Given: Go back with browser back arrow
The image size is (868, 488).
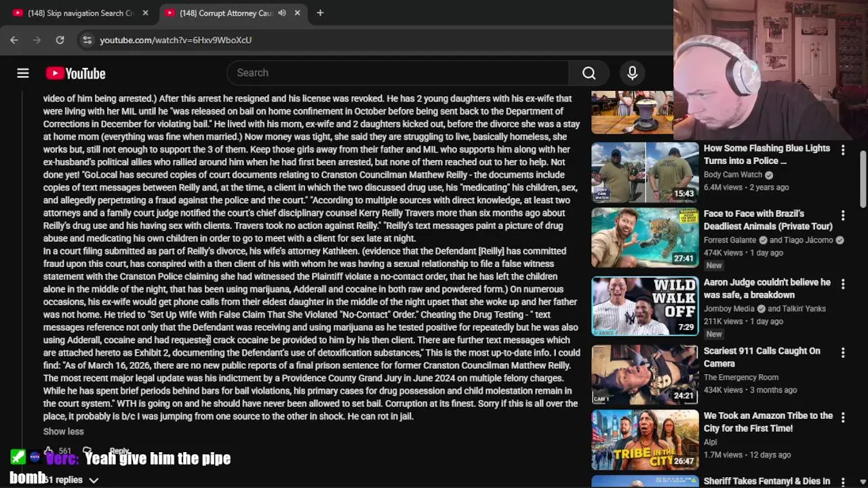Looking at the screenshot, I should click(14, 40).
